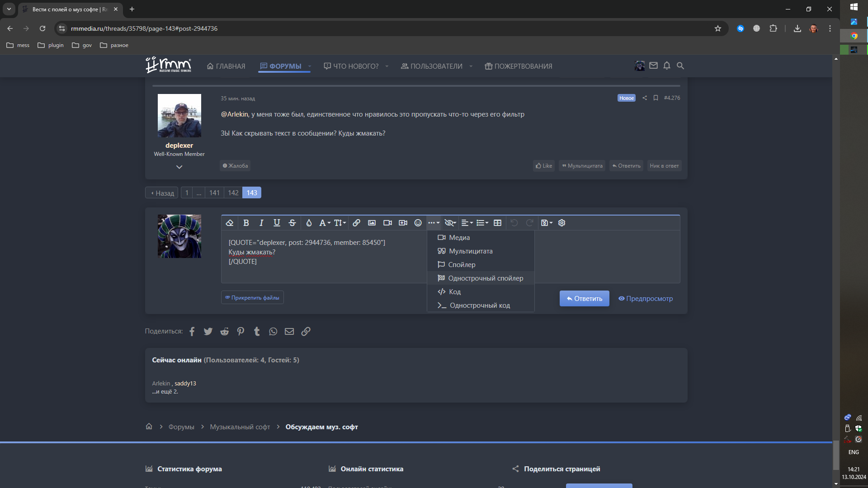Click the insert image icon
Viewport: 868px width, 488px height.
[x=372, y=223]
